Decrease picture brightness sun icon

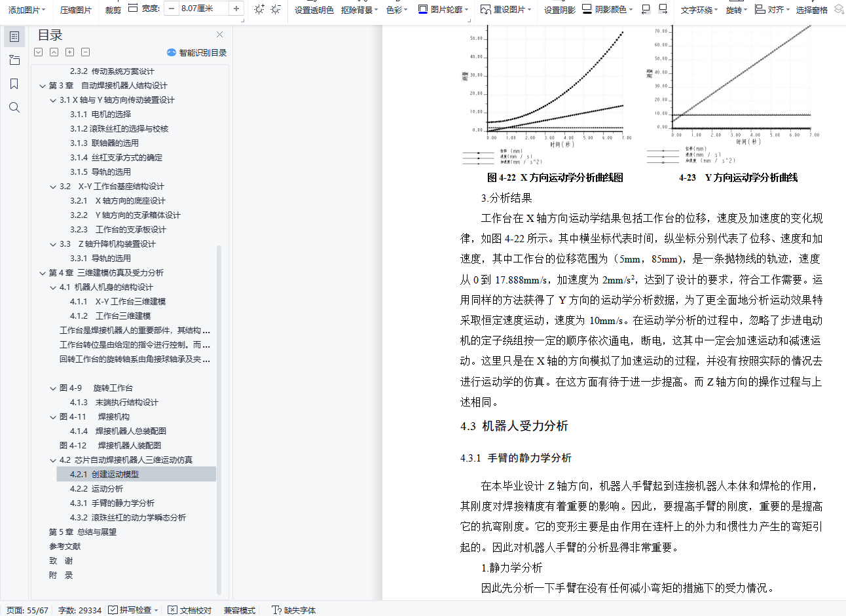276,9
